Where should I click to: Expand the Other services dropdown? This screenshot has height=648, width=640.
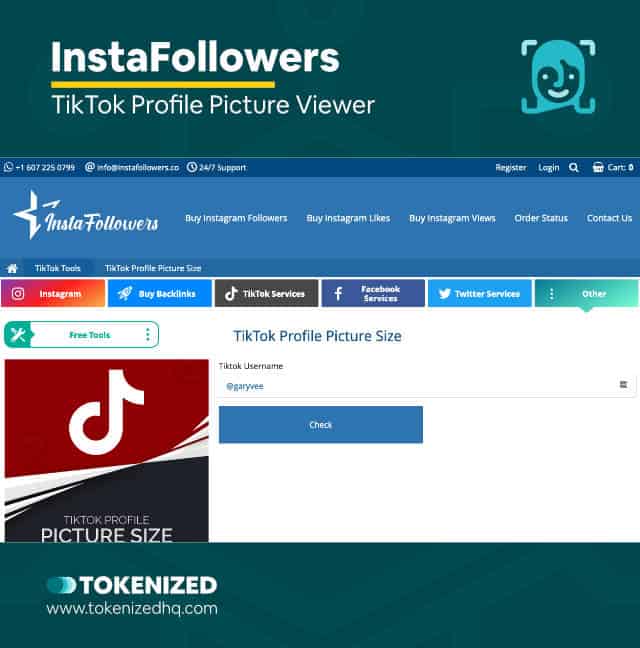point(587,293)
